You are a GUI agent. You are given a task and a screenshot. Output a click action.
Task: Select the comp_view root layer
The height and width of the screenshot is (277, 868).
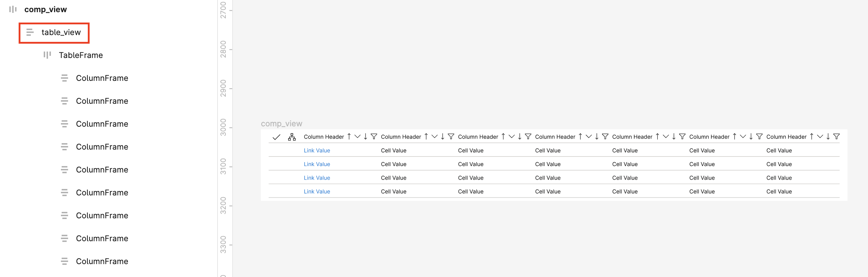coord(46,10)
